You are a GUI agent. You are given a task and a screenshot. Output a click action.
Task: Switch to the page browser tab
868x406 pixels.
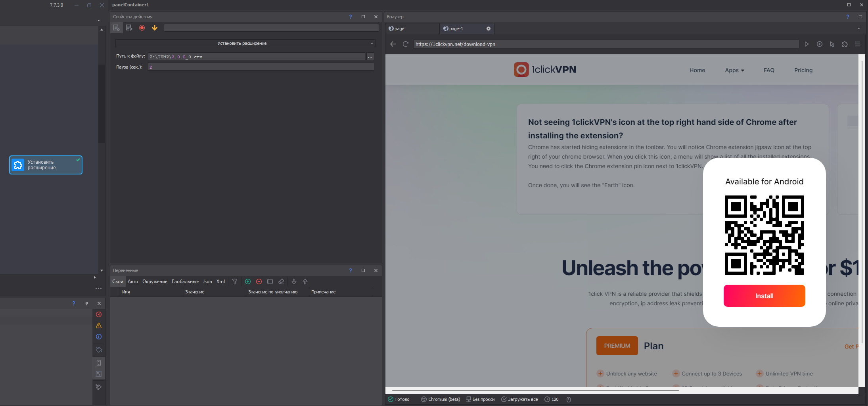[412, 29]
